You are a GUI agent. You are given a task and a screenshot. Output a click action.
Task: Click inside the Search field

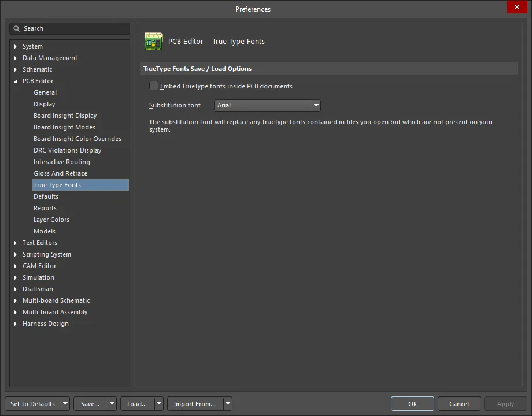[69, 28]
